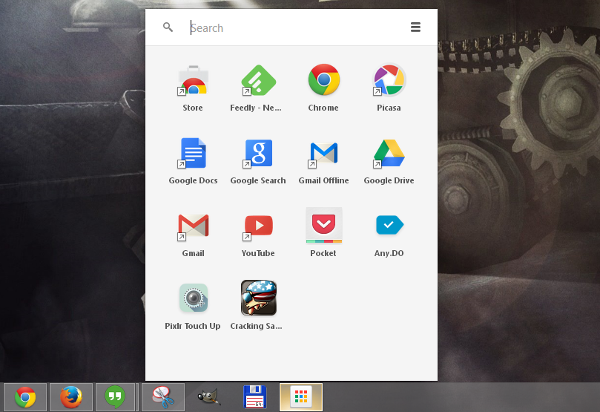Launch the YouTube app
The height and width of the screenshot is (412, 600).
[x=258, y=227]
